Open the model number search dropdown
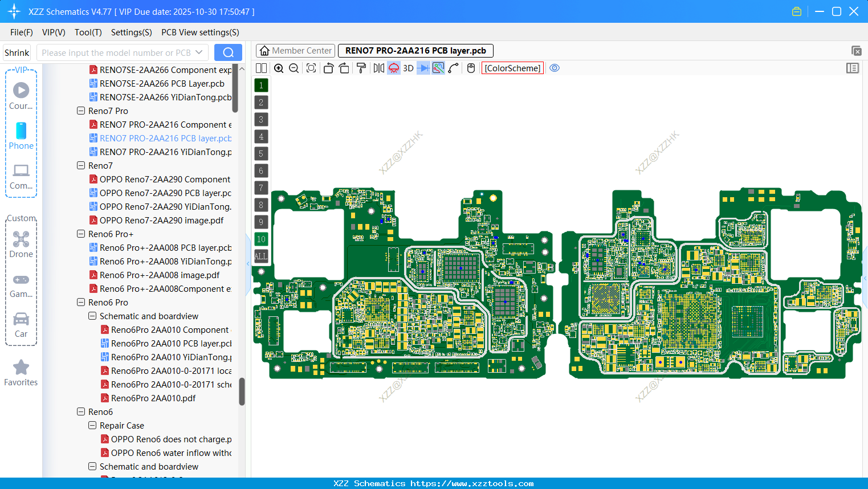 [199, 52]
